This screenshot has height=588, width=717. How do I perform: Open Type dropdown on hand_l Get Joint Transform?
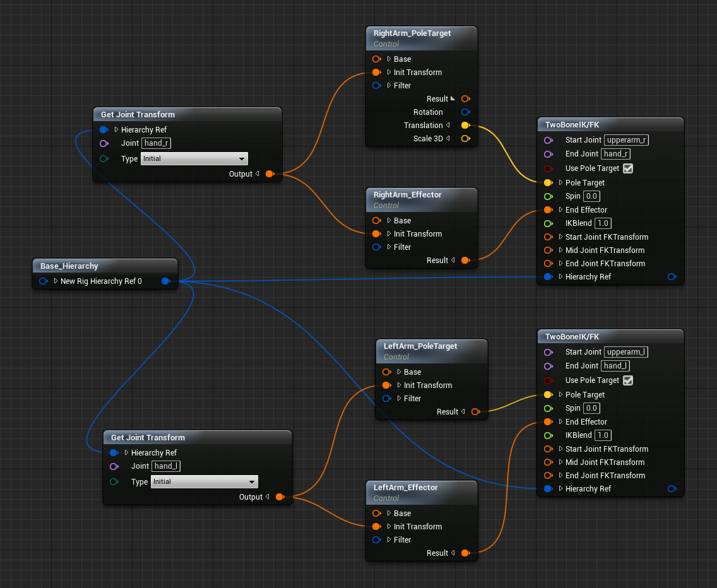[204, 482]
